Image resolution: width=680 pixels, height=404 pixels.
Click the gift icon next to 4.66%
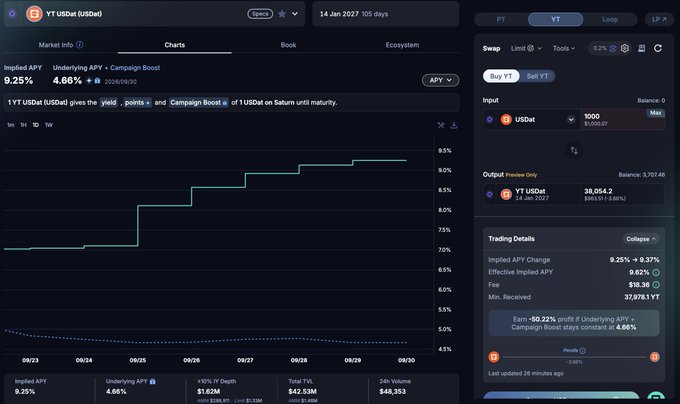[x=97, y=81]
